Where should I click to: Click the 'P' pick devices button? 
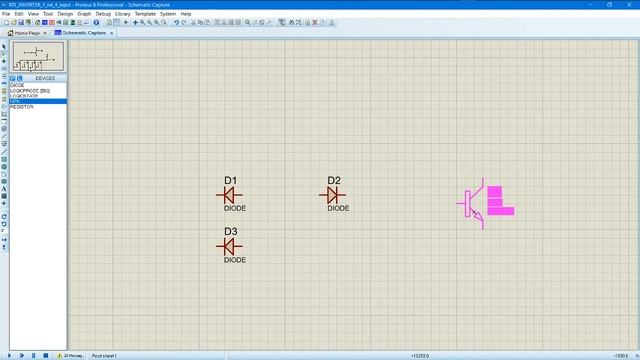[x=13, y=78]
